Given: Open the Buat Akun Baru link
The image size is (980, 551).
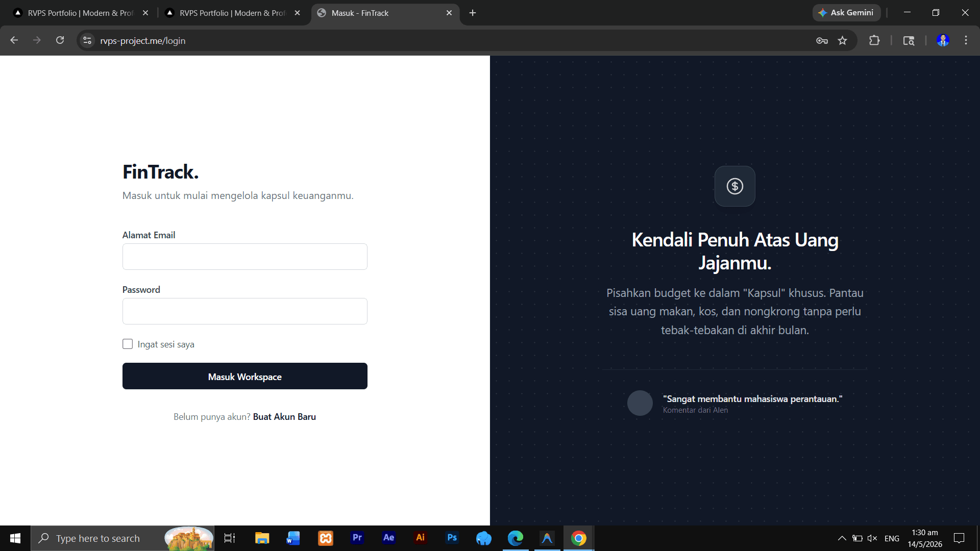Looking at the screenshot, I should point(284,417).
